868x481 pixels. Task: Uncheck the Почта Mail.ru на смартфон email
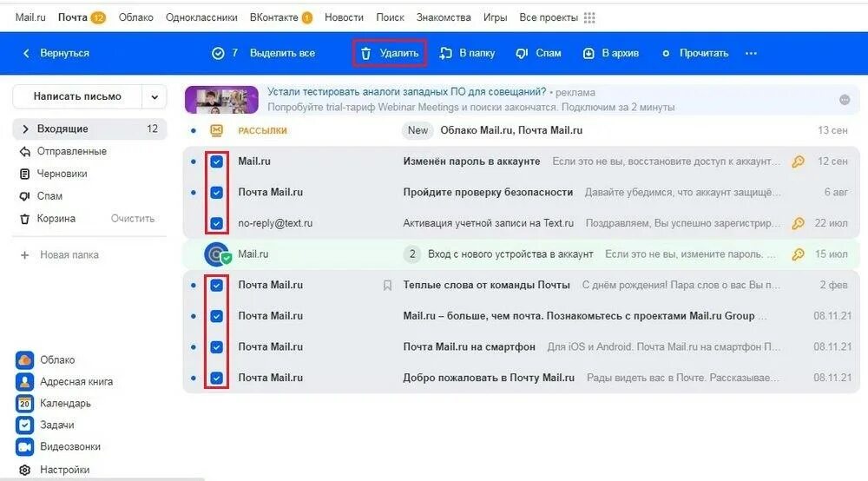(x=216, y=347)
